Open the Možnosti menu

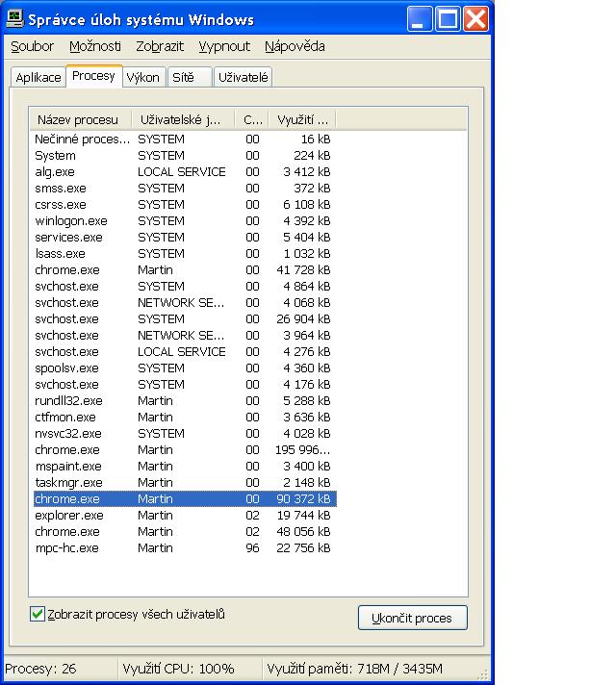point(95,46)
